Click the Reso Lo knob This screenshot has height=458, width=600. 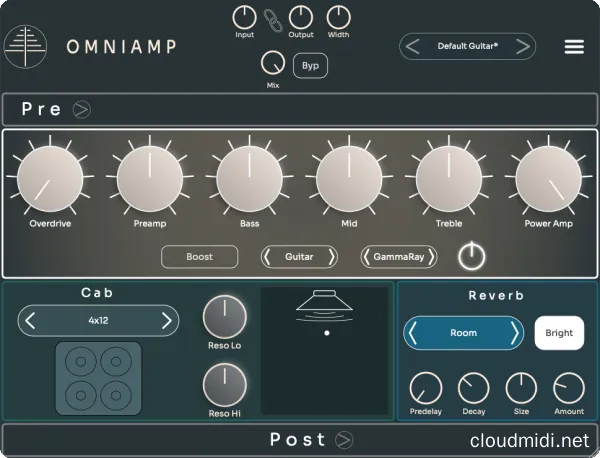(x=224, y=317)
